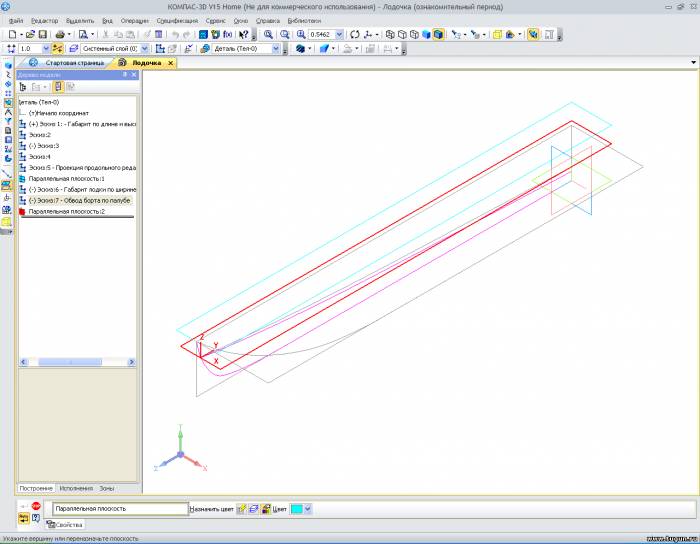The height and width of the screenshot is (544, 700).
Task: Click the Rebuild refresh arrows icon
Action: click(355, 34)
